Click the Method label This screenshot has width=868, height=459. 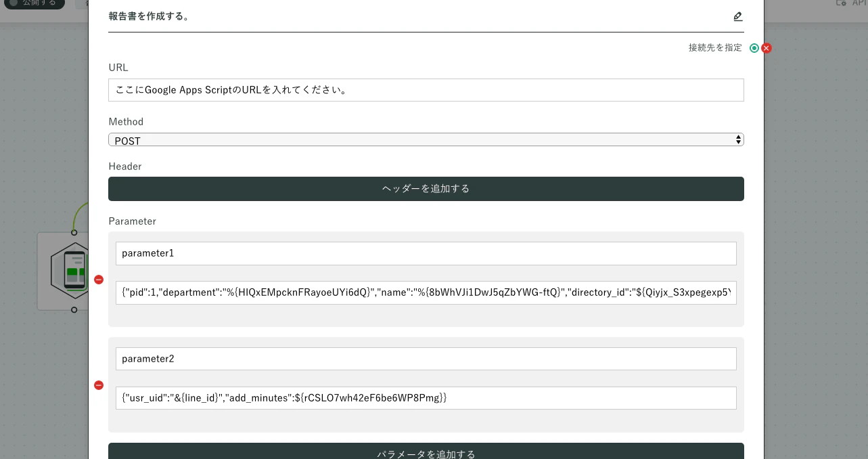tap(126, 122)
